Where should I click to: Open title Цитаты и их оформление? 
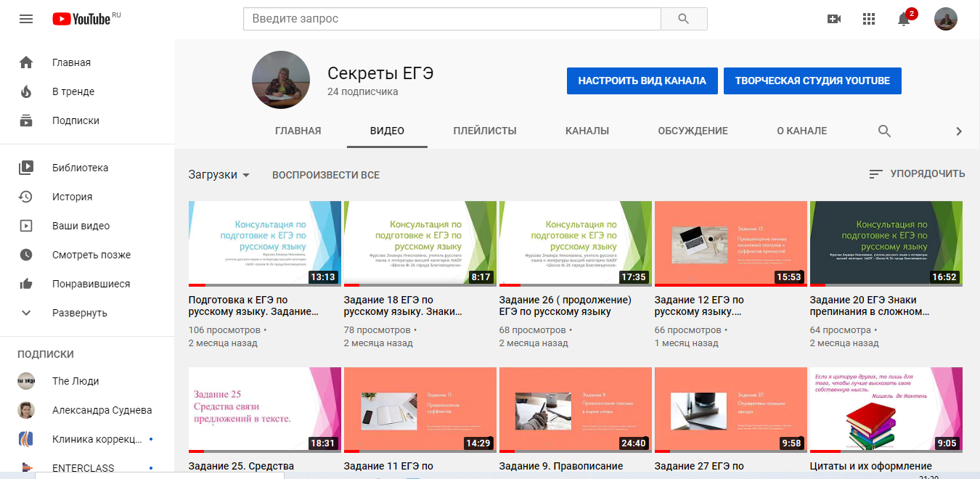tap(870, 466)
